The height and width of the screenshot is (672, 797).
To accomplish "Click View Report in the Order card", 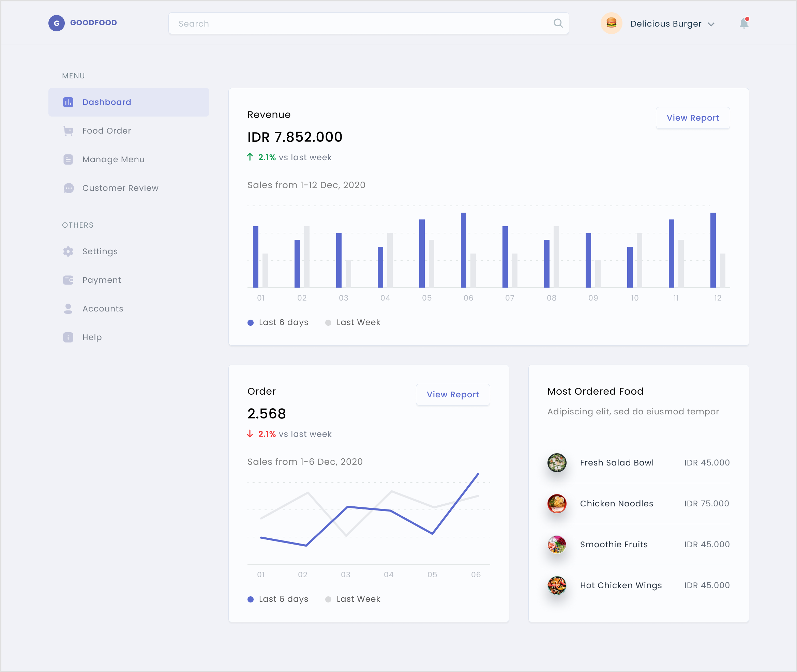I will tap(452, 395).
